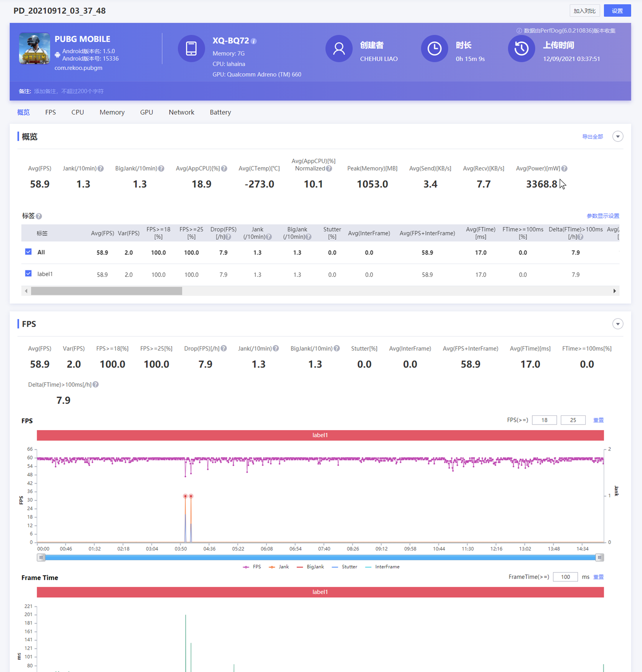Click help icon next to Avg(AppCPU)[%]
The width and height of the screenshot is (642, 672).
[224, 168]
